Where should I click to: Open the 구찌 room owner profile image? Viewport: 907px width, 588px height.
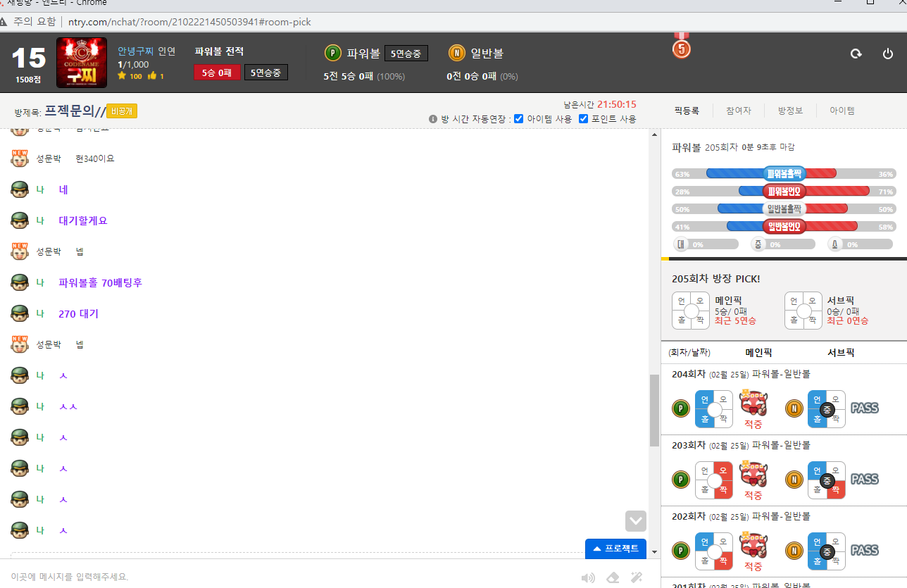coord(82,63)
